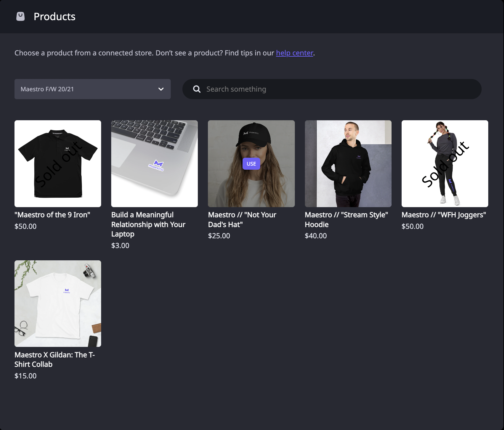Click title Maestro // "WFH Joggers"

pyautogui.click(x=444, y=215)
